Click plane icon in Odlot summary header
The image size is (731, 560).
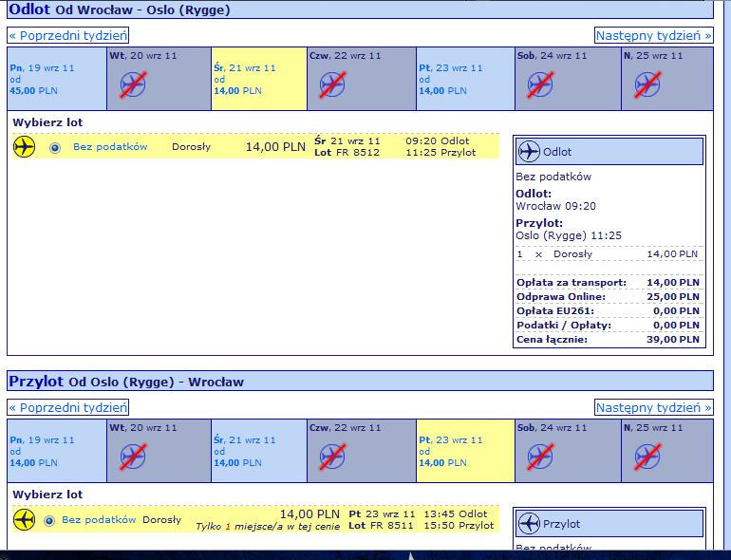pos(529,152)
